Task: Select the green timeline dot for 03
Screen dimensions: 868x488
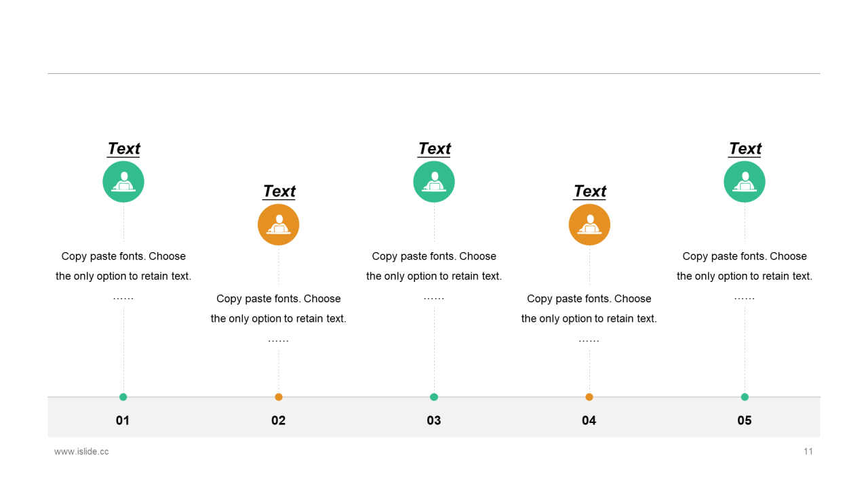Action: [434, 397]
